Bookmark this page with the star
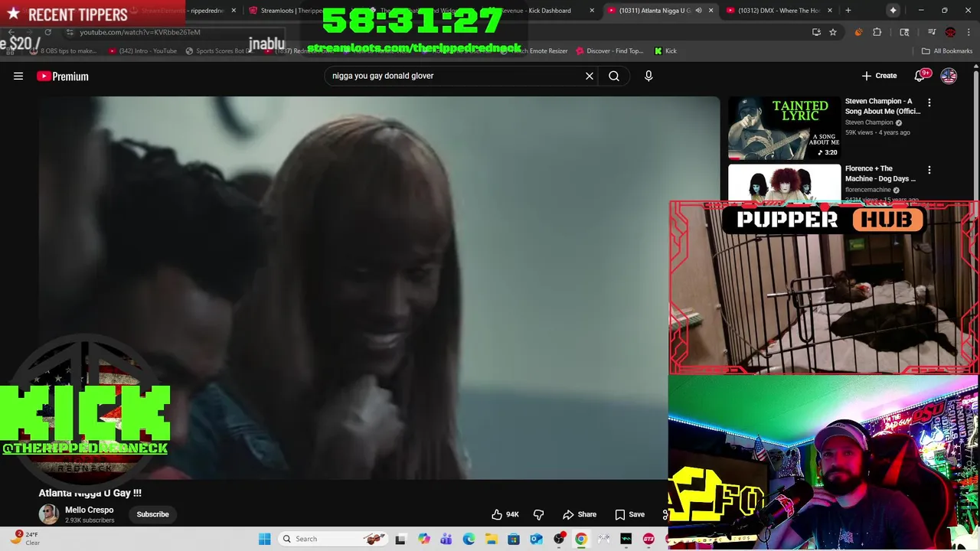 coord(833,32)
